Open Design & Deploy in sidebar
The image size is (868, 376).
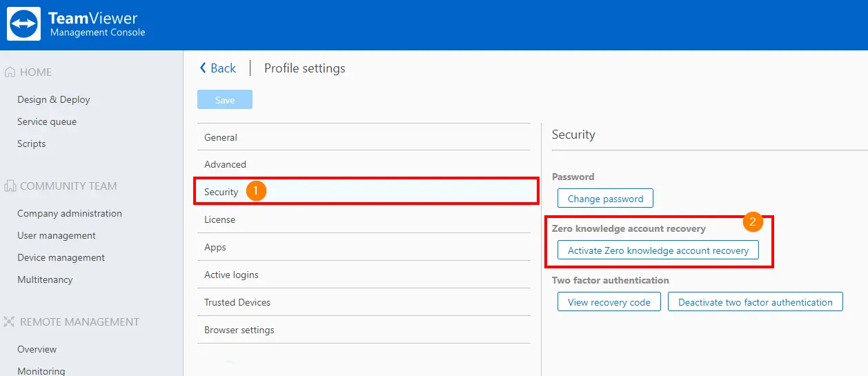54,99
